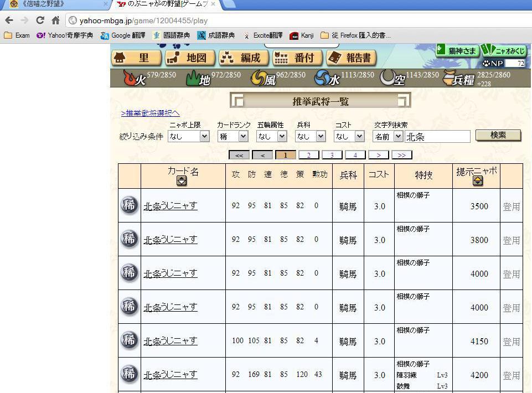Sort by 提示ニャポ using sort icon
Viewport: 532px width, 393px height.
[478, 181]
